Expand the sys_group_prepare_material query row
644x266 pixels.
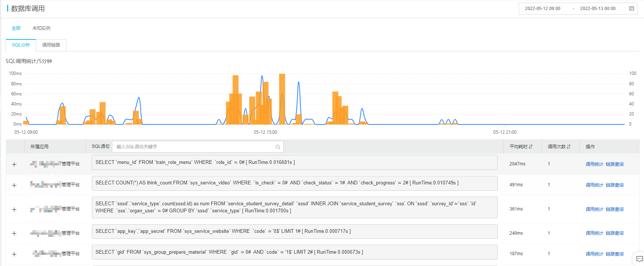14,254
